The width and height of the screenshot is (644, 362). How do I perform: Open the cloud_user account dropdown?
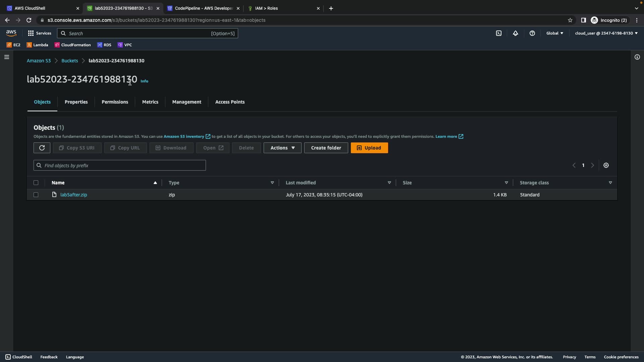606,33
